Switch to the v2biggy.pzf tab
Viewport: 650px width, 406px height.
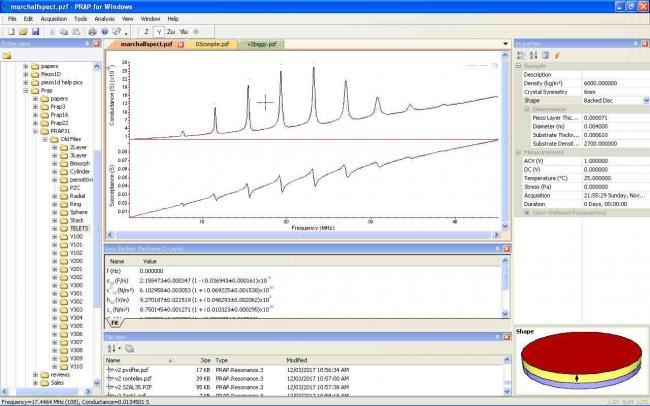[x=262, y=45]
